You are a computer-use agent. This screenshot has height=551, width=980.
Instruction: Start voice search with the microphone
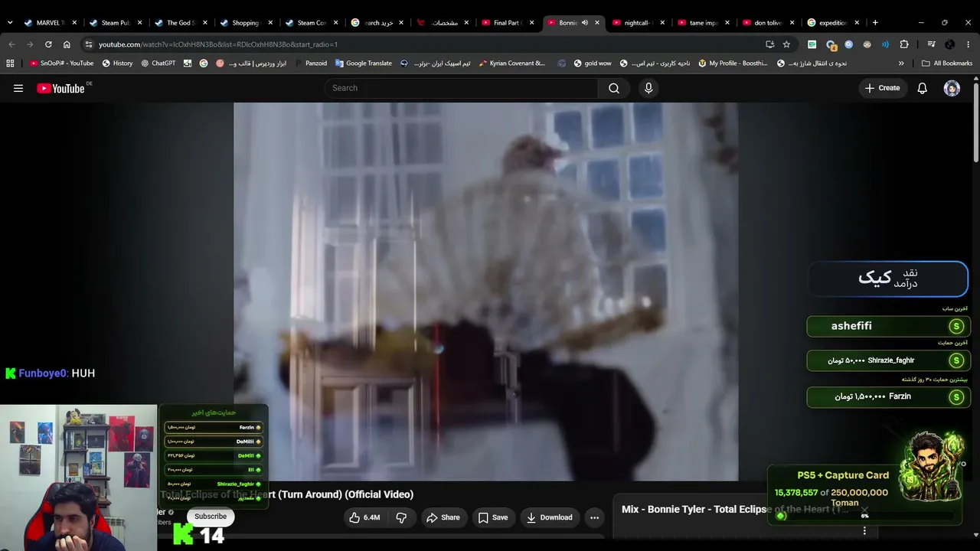tap(648, 88)
